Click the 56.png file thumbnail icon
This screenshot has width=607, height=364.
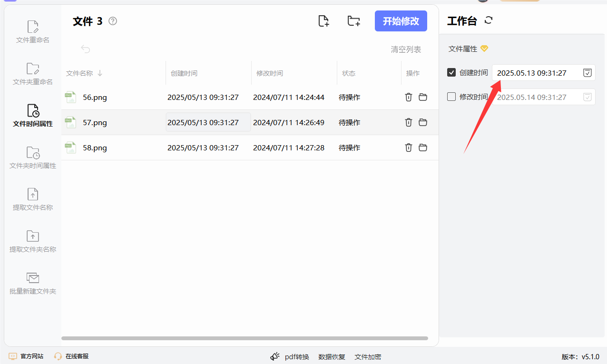[x=70, y=97]
